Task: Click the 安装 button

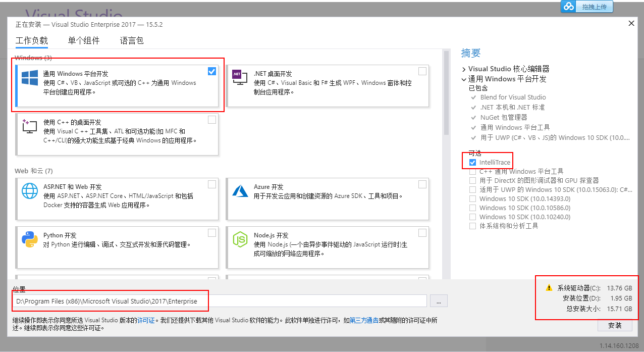Action: (x=615, y=326)
